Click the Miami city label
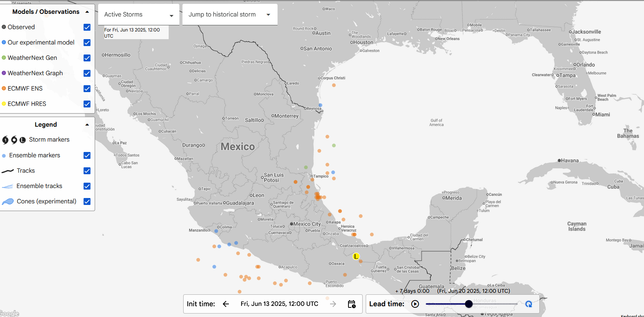This screenshot has height=317, width=644. click(x=603, y=114)
